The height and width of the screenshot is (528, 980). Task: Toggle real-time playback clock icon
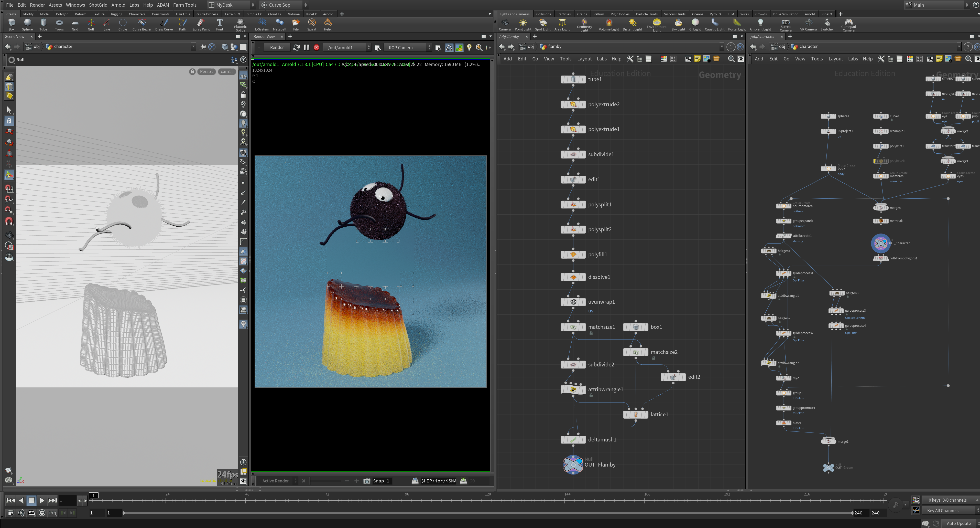[42, 513]
